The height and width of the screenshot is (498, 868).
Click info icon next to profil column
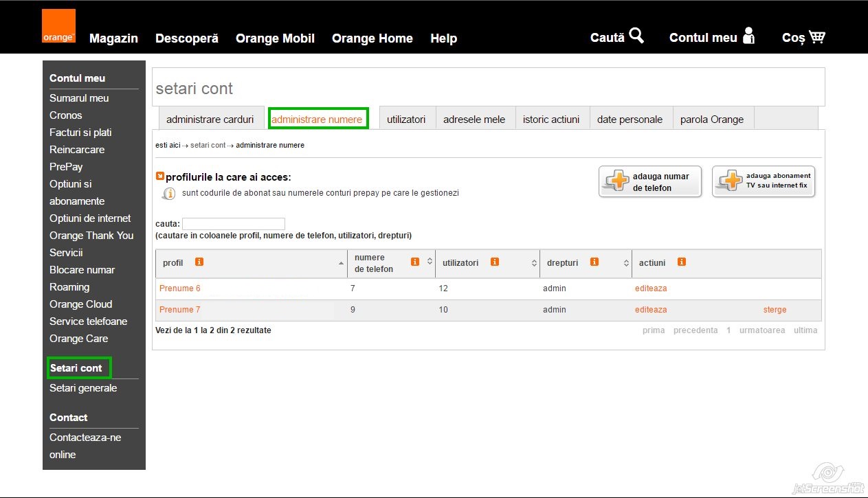tap(199, 262)
